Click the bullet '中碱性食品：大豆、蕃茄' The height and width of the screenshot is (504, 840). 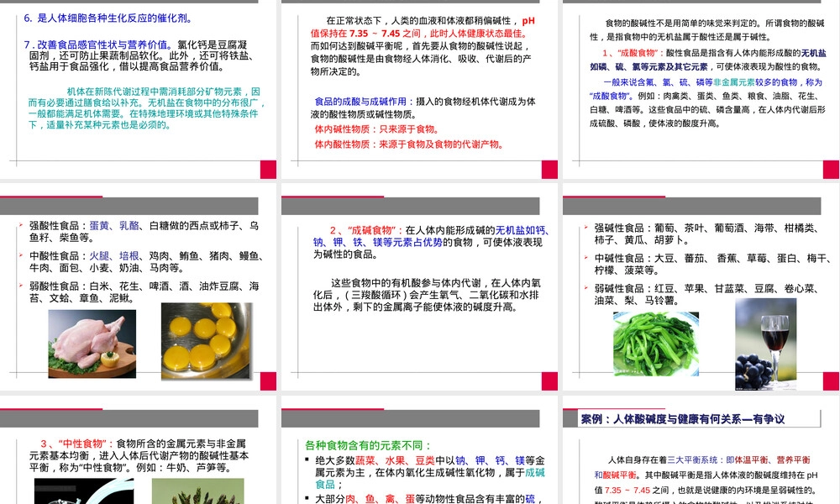tap(712, 264)
